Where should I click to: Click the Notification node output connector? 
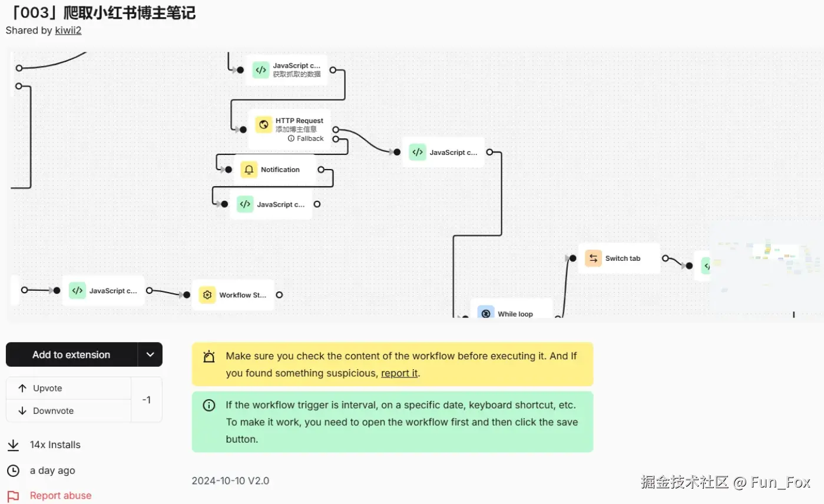[321, 170]
